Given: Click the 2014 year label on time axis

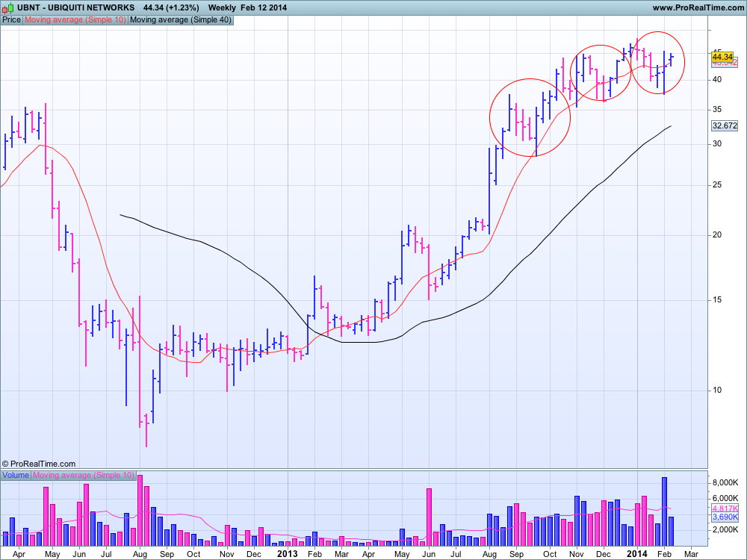Looking at the screenshot, I should [637, 554].
